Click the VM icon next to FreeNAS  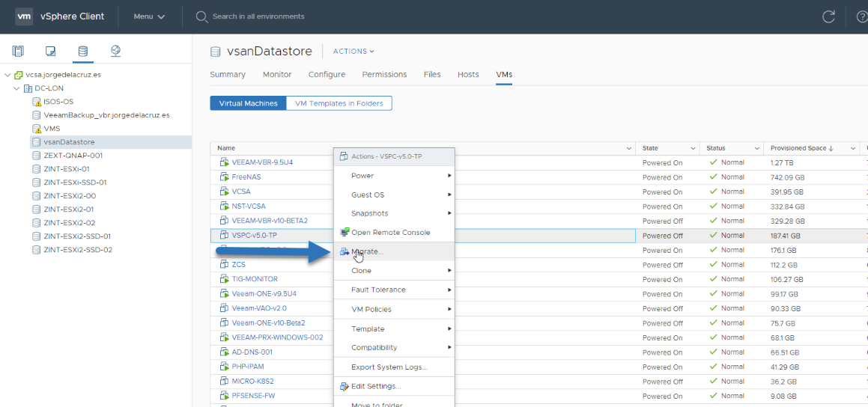tap(224, 177)
